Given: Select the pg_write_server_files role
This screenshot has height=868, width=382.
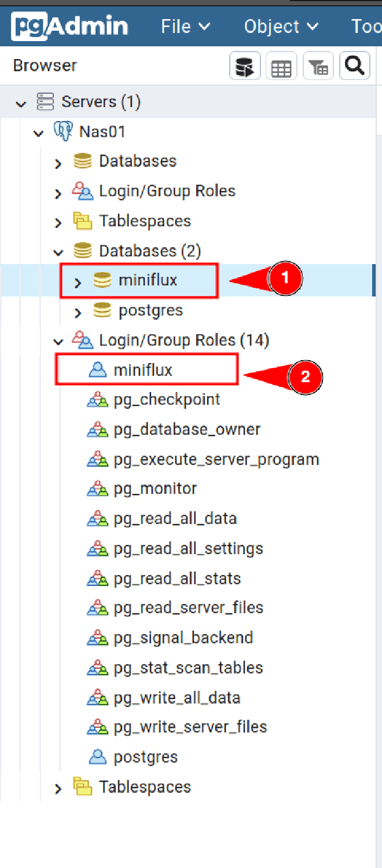Looking at the screenshot, I should tap(190, 727).
